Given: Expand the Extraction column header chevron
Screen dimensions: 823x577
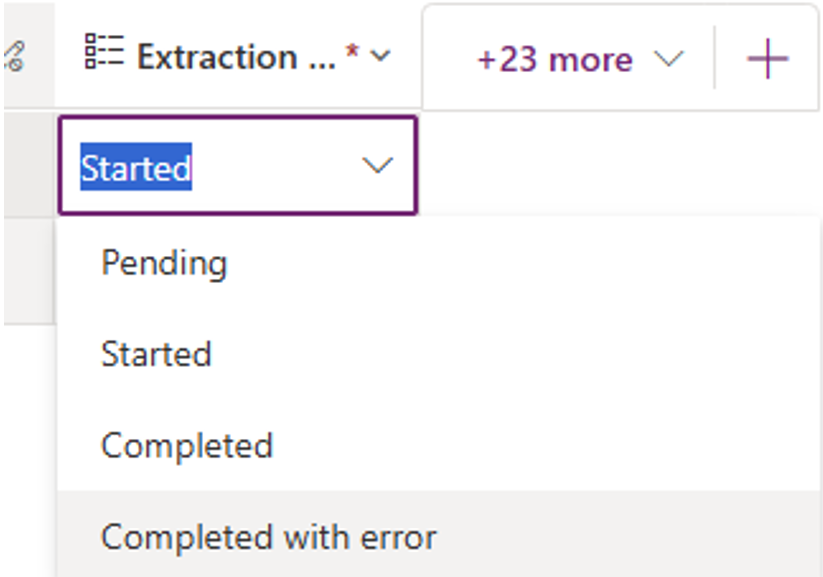Looking at the screenshot, I should [380, 57].
